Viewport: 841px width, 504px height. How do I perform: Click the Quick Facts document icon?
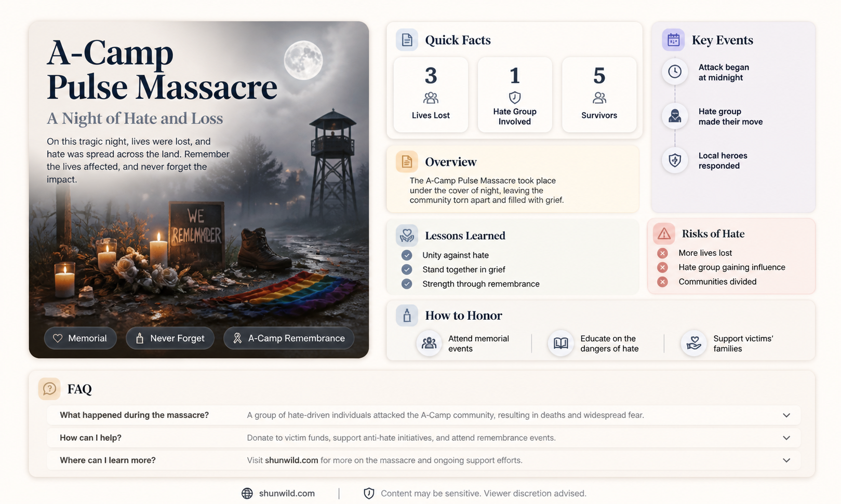407,40
